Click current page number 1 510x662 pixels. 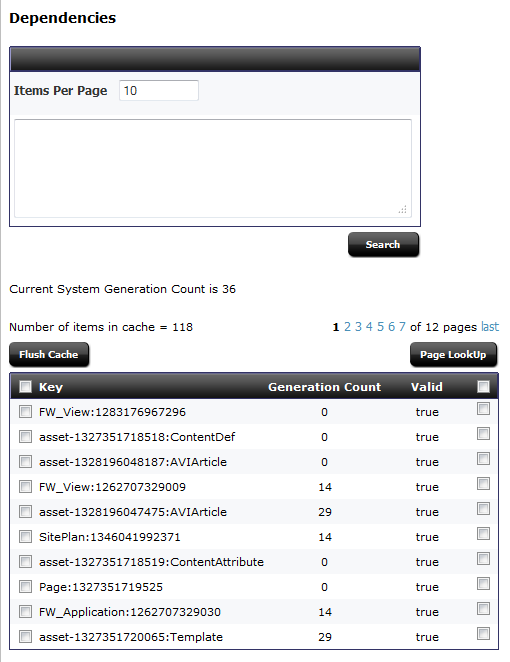tap(336, 327)
